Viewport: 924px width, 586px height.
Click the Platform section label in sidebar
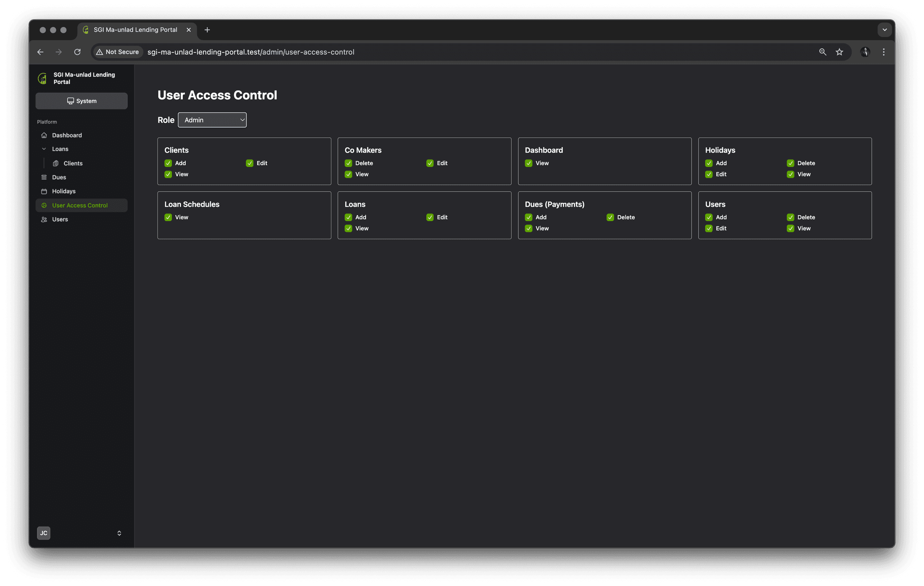[47, 122]
